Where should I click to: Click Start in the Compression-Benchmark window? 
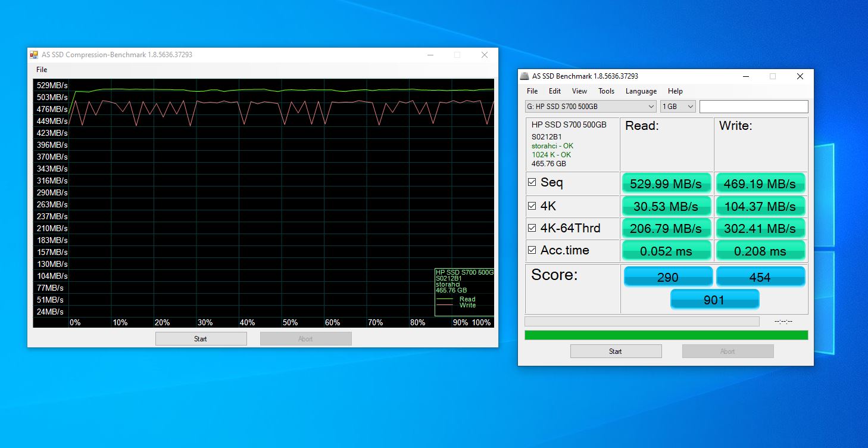[x=201, y=339]
